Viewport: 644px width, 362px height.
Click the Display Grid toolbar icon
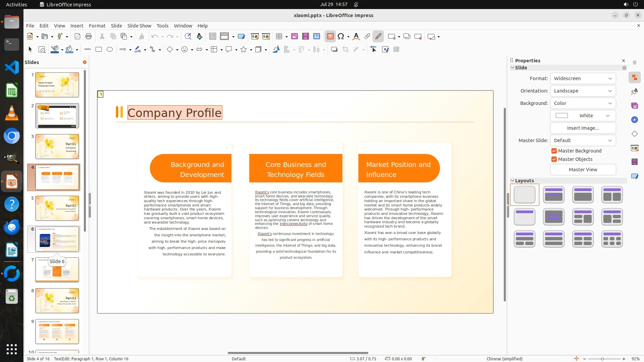[x=213, y=37]
